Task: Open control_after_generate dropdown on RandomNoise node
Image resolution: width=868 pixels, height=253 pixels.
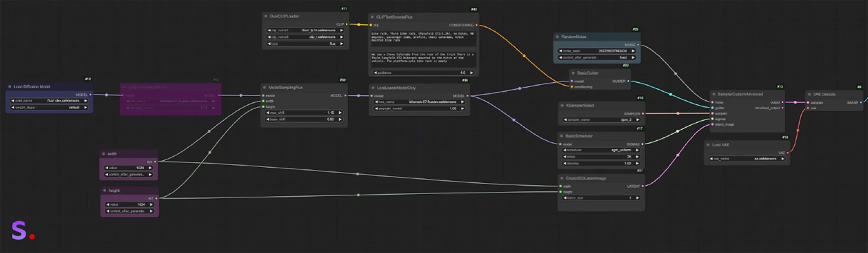Action: [x=597, y=57]
